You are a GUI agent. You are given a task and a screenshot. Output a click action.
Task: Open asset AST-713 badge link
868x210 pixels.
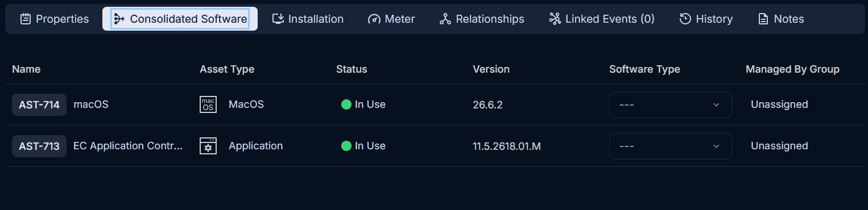[x=39, y=146]
